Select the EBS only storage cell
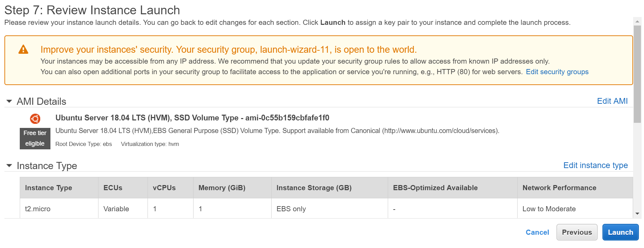This screenshot has height=248, width=644. pos(329,209)
